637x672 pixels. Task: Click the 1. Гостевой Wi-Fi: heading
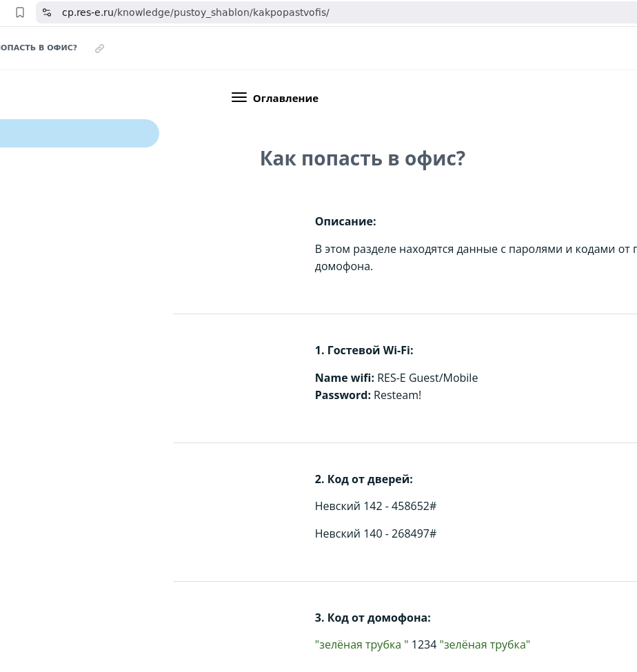(364, 350)
